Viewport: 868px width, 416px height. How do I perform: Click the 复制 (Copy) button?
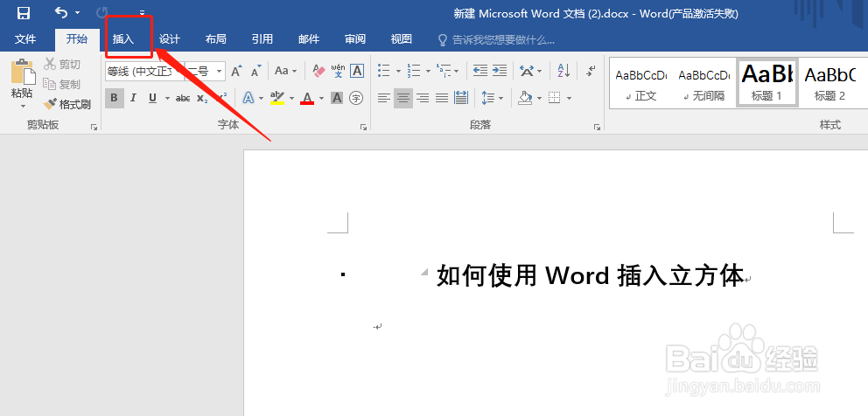[x=63, y=84]
